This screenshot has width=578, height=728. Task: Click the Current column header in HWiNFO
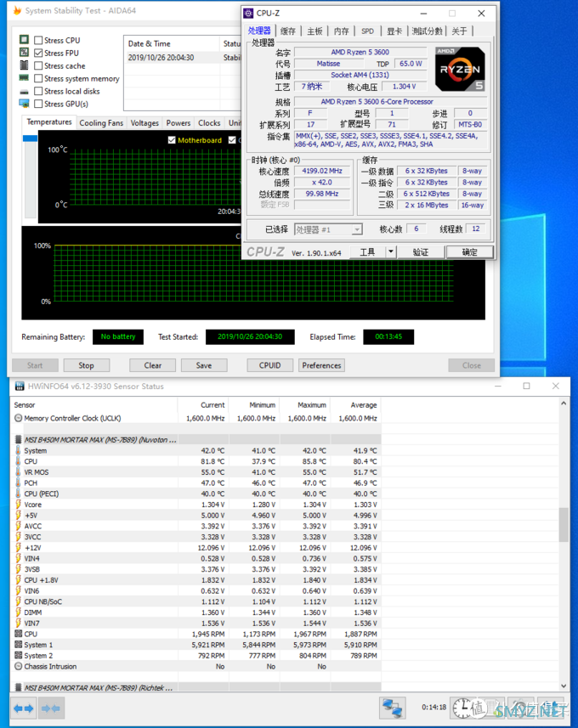click(x=203, y=405)
